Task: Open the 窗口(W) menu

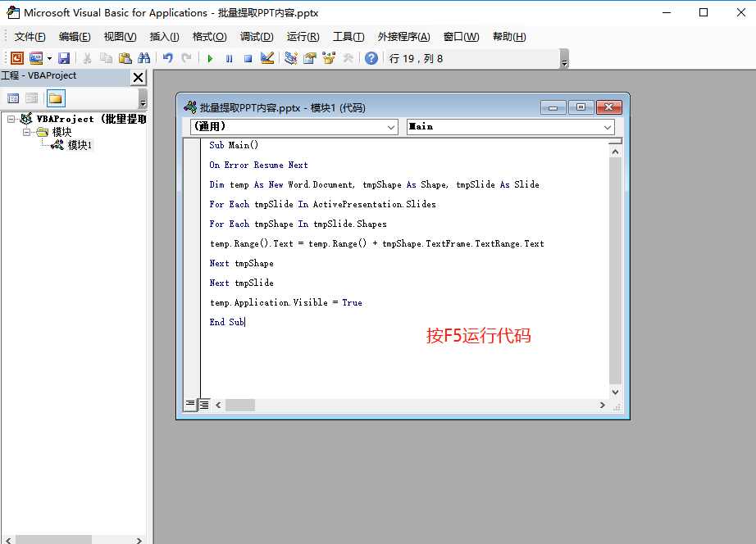Action: click(x=461, y=37)
